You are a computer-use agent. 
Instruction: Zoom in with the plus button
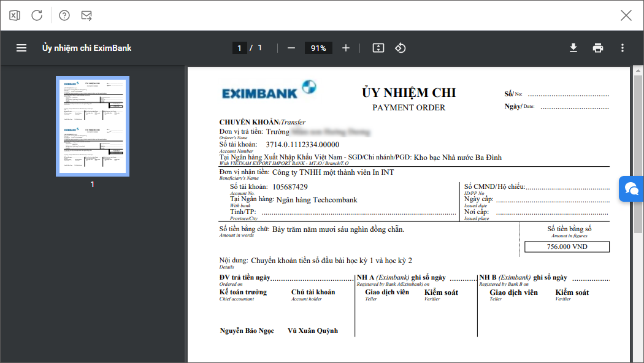point(346,48)
